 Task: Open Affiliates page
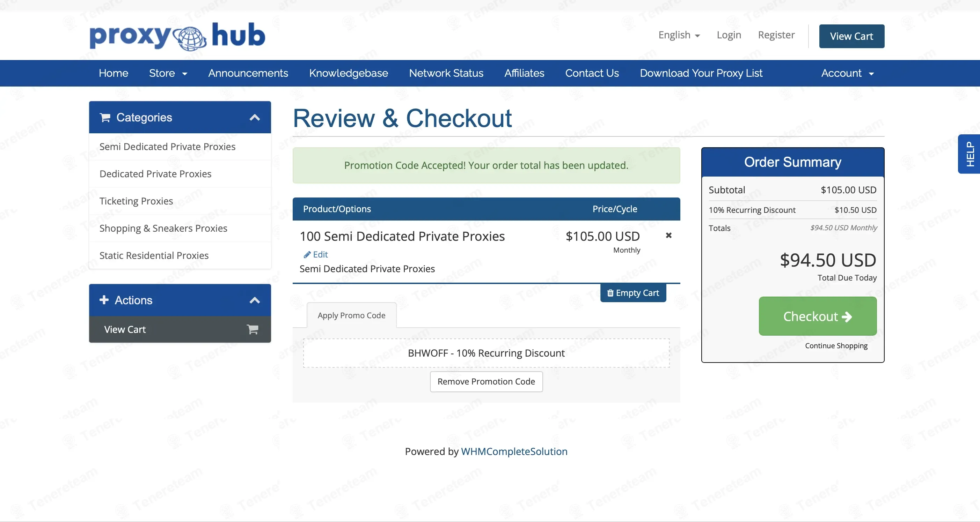coord(524,73)
